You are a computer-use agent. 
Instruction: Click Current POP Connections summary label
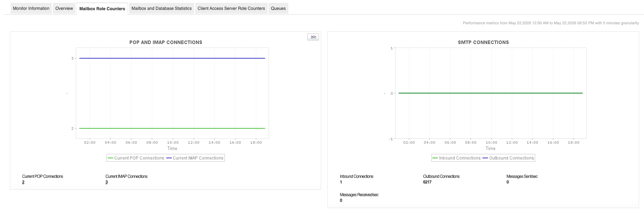click(42, 176)
